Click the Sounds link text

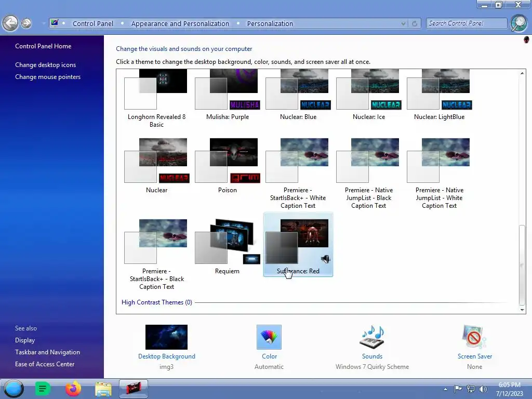point(372,356)
